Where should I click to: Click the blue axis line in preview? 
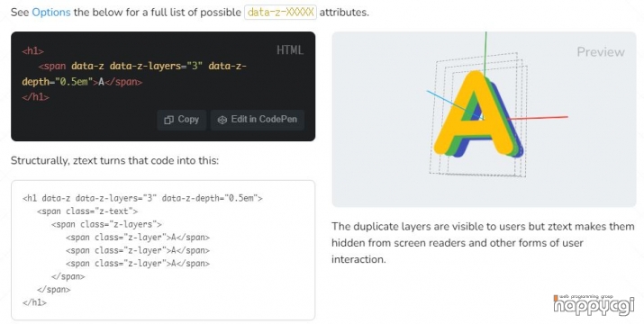448,102
